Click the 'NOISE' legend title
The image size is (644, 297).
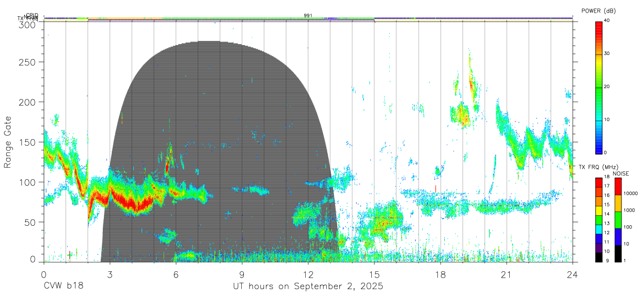tap(620, 173)
